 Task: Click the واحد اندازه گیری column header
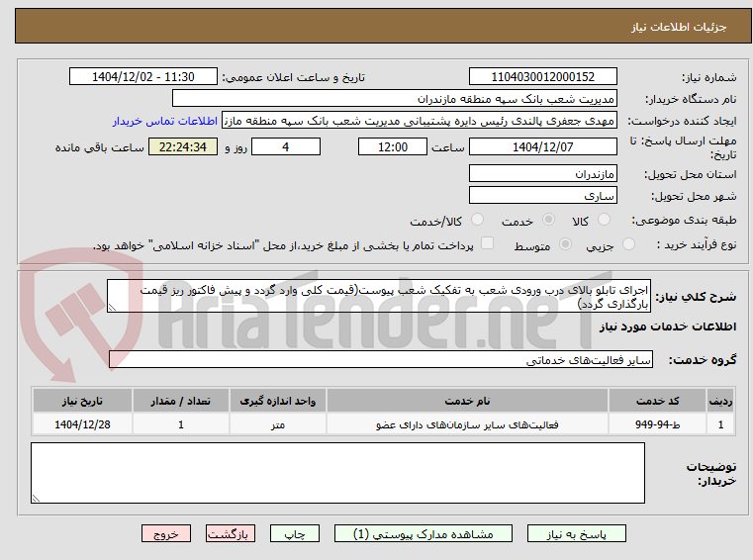278,401
